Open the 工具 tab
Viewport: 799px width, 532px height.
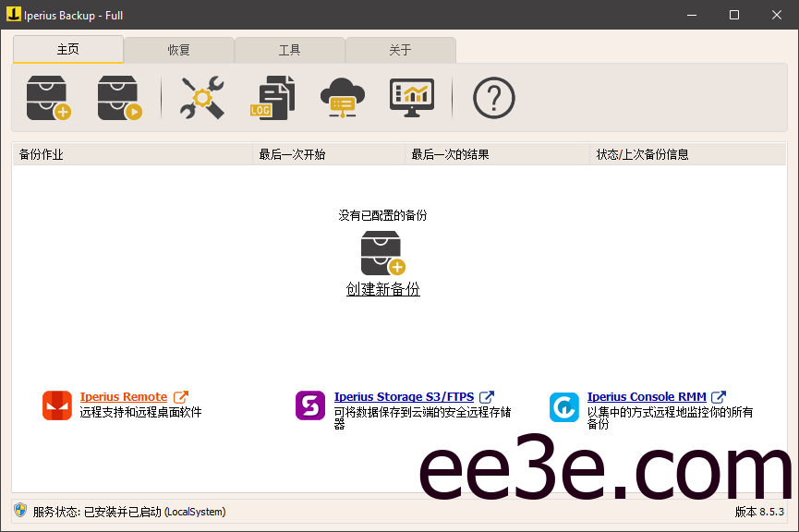coord(290,50)
